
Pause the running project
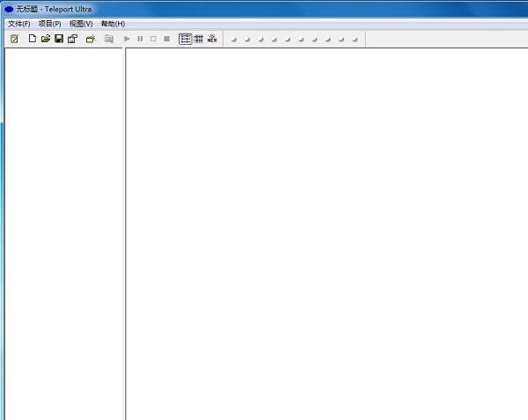[x=140, y=39]
